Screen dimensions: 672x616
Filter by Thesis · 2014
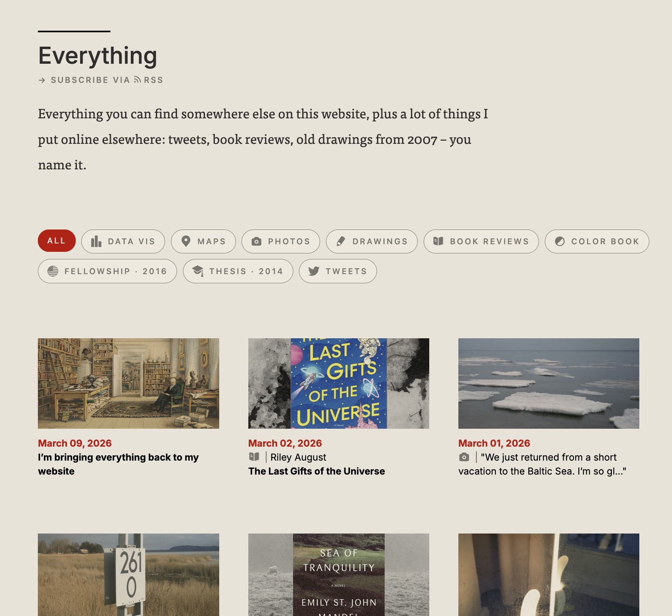click(x=238, y=271)
